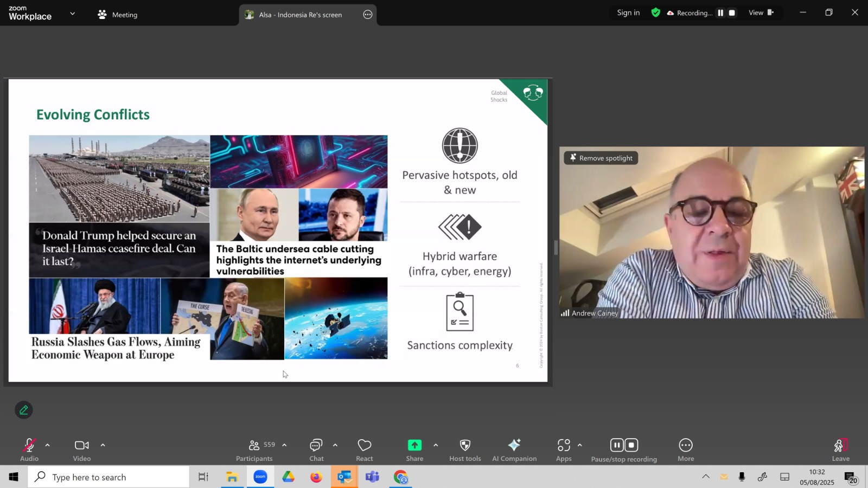Open the More options ellipsis in the toolbar

coord(686,450)
